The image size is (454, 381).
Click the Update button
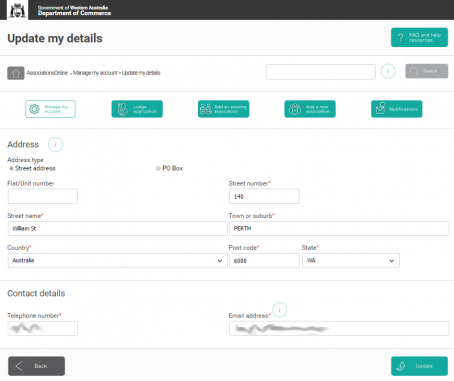[419, 366]
